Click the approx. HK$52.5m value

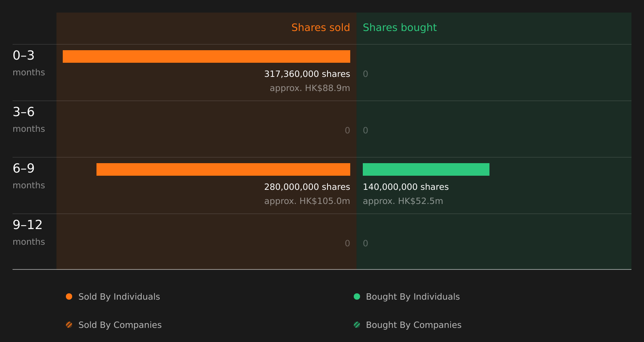(x=403, y=201)
